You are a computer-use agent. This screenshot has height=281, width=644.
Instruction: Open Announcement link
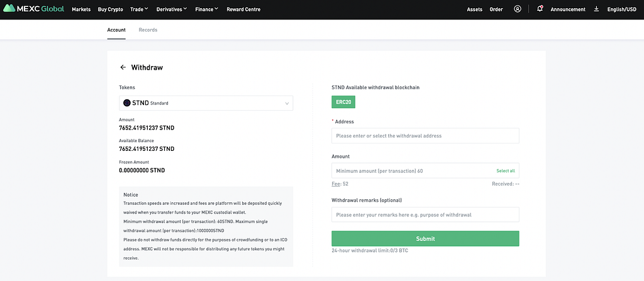(x=568, y=9)
